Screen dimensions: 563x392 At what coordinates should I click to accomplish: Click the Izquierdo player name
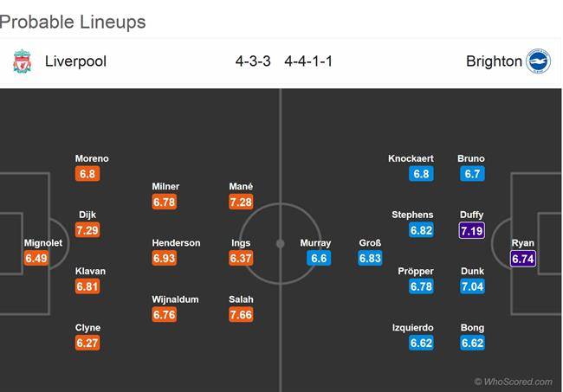point(412,328)
